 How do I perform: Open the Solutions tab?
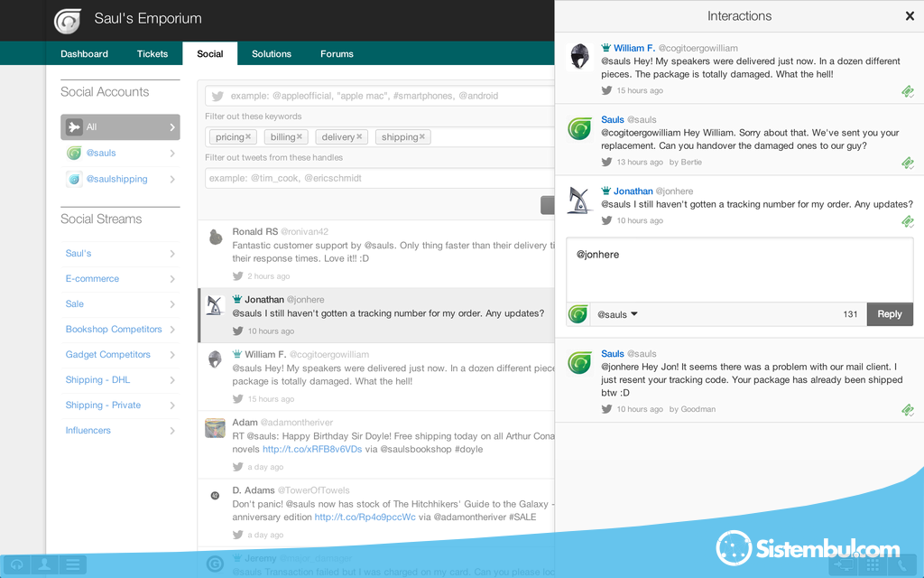tap(271, 53)
